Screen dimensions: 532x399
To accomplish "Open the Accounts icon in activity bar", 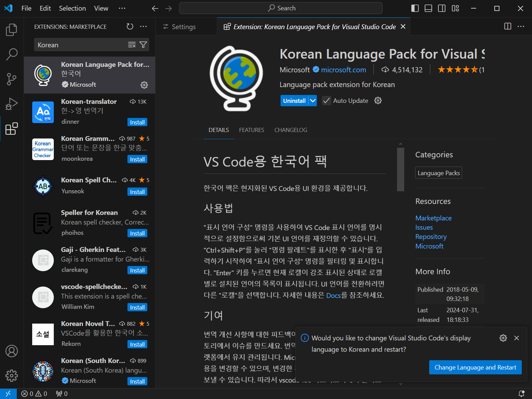I will tap(12, 351).
